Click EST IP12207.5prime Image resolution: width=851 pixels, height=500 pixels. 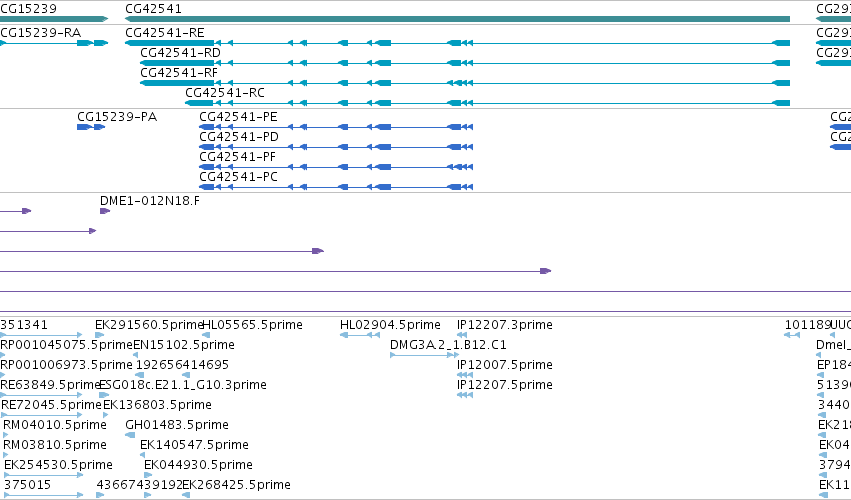click(x=505, y=385)
